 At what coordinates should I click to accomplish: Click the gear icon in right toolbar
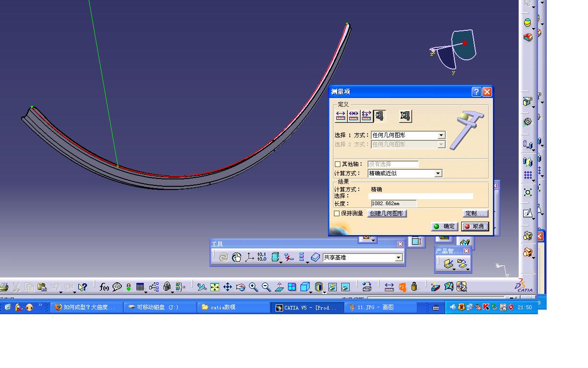[x=528, y=121]
